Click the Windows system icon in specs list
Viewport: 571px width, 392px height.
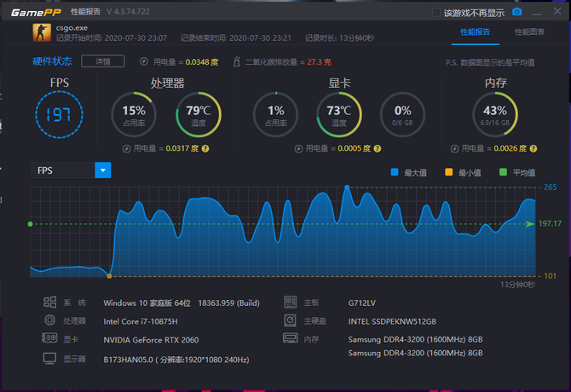[x=50, y=303]
